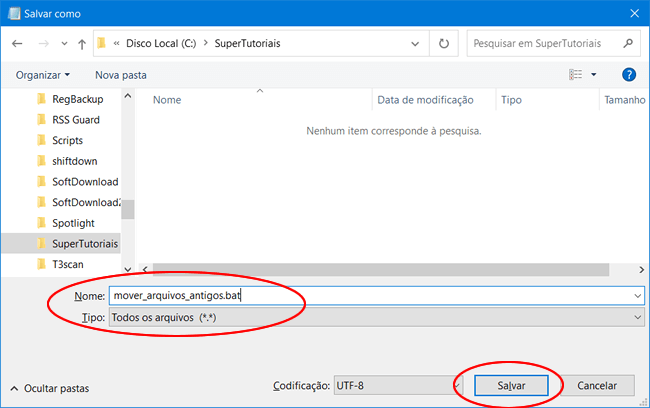Collapse folders with Ocultar pastas
The image size is (650, 408).
(x=50, y=387)
